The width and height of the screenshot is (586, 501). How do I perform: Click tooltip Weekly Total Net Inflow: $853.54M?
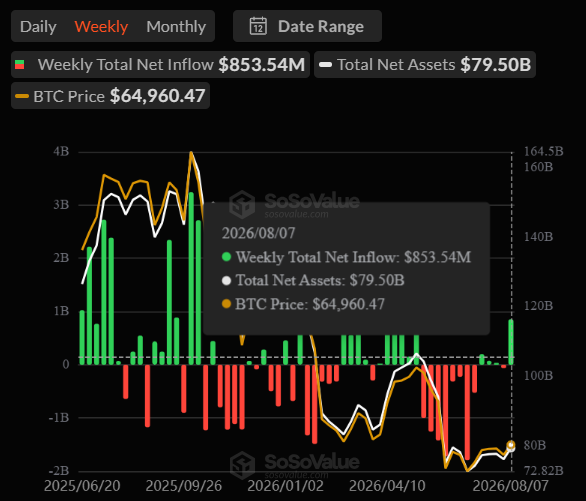[346, 257]
